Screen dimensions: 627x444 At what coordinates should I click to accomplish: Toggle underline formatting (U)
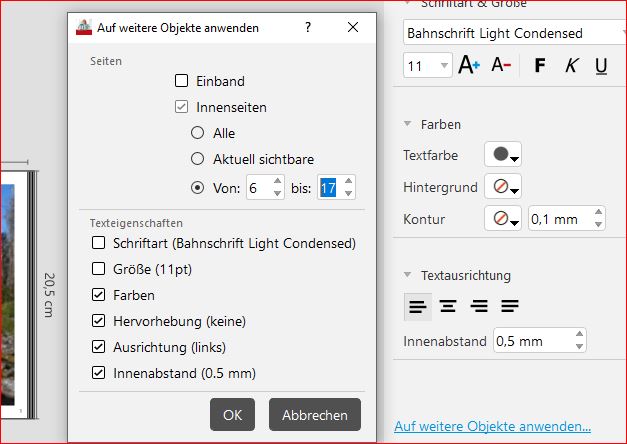point(601,66)
